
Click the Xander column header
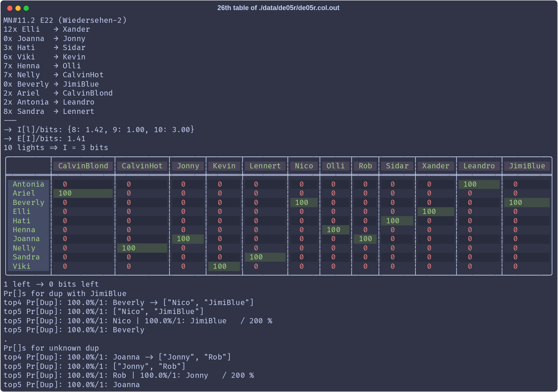(436, 166)
